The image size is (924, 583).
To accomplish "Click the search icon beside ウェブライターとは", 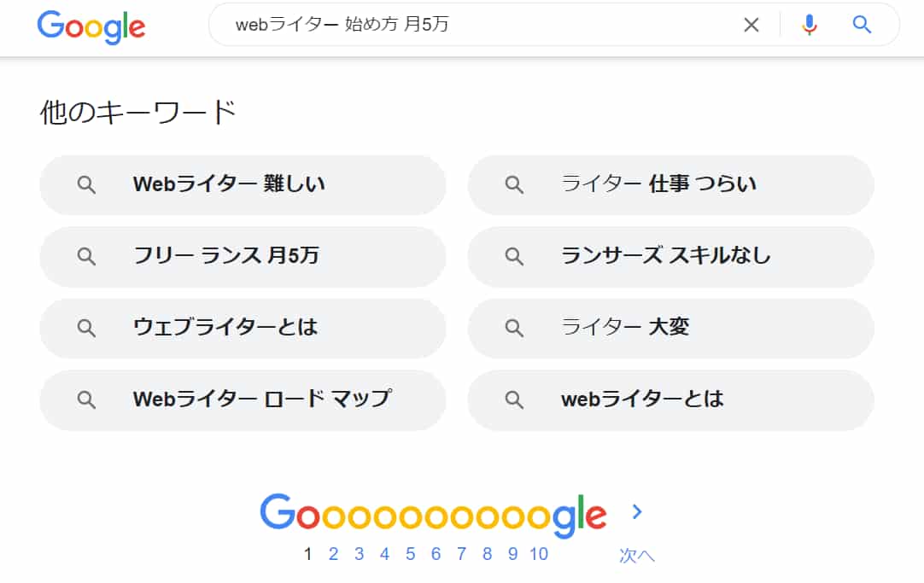I will tap(86, 327).
